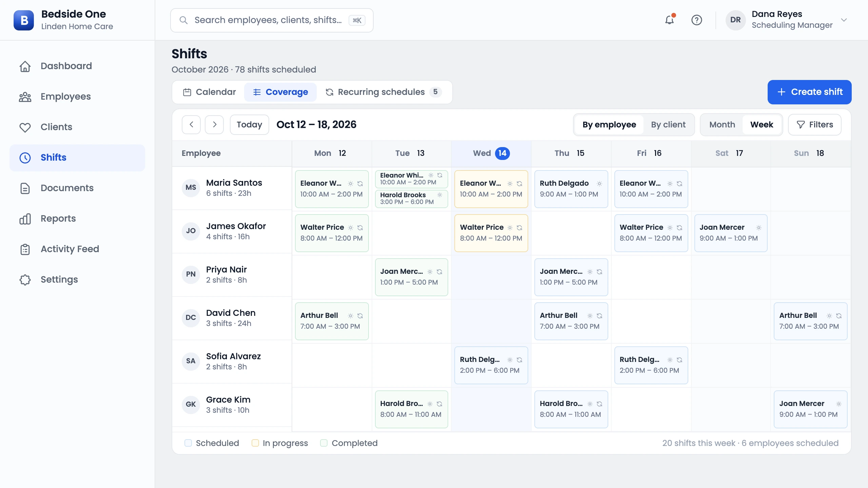Open the Coverage tab
Viewport: 868px width, 488px height.
pos(280,92)
